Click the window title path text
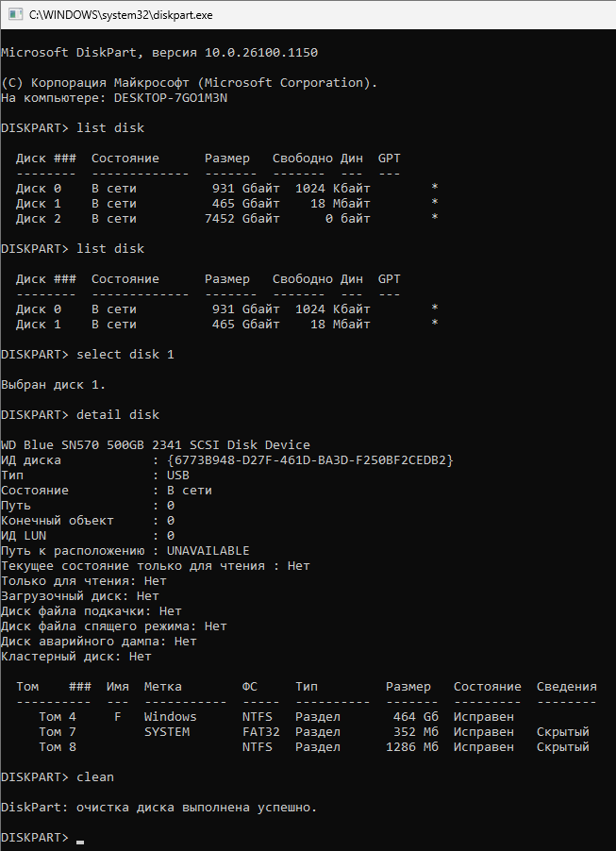The image size is (616, 851). pyautogui.click(x=121, y=15)
